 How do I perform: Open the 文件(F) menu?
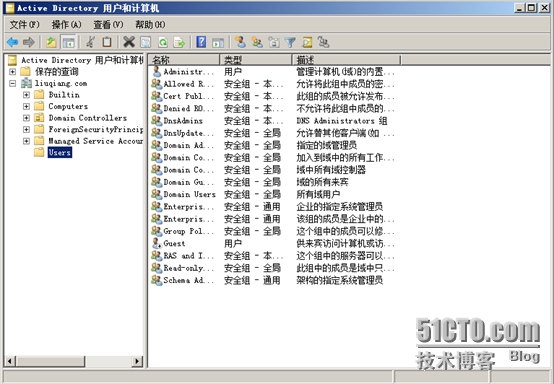pyautogui.click(x=24, y=25)
